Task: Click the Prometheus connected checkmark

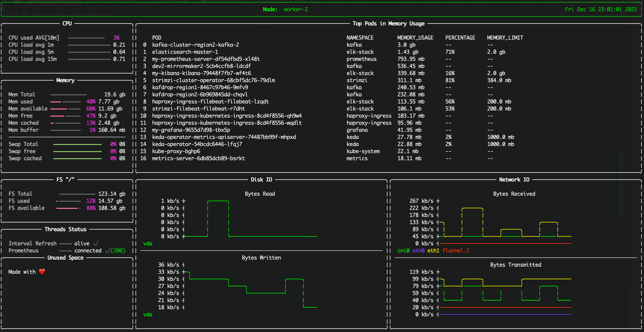Action: pyautogui.click(x=108, y=251)
